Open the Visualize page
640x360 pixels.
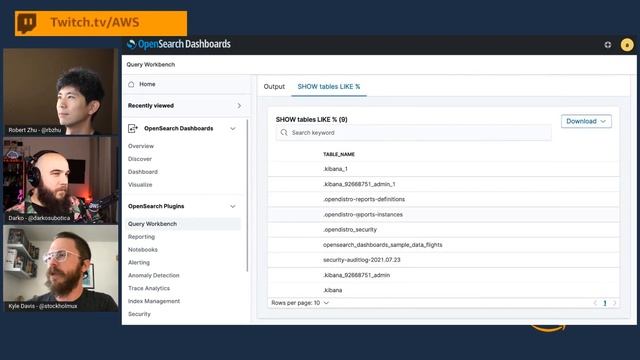[140, 185]
